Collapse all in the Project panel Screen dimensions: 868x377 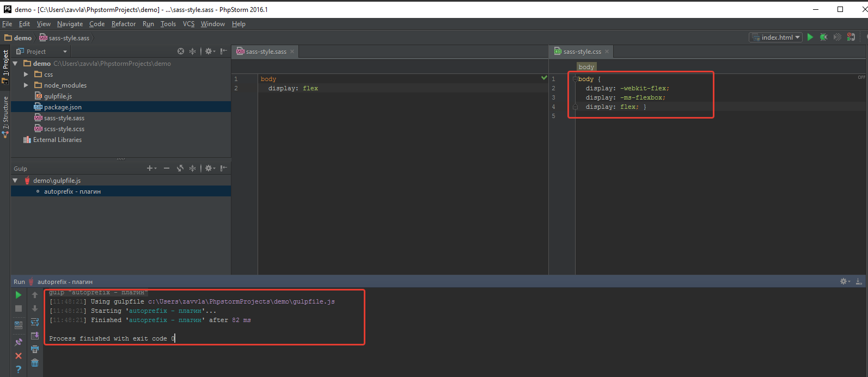[192, 51]
